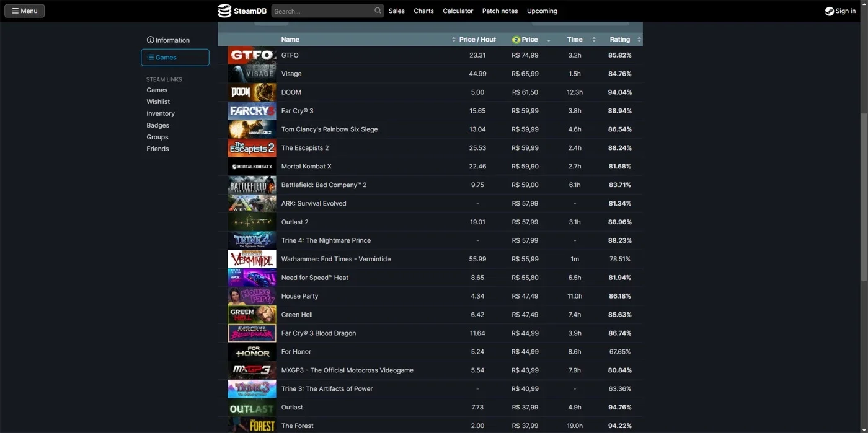Click the Steam sign-in icon
This screenshot has width=868, height=433.
(x=829, y=11)
